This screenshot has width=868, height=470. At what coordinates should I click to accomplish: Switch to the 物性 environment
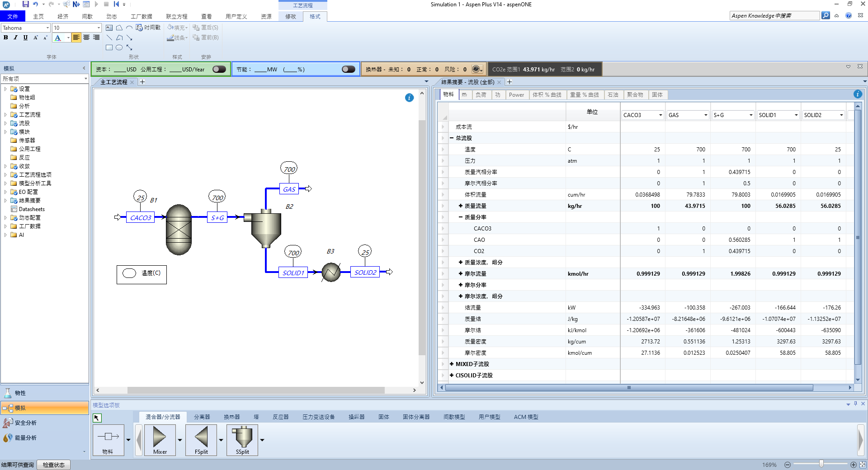click(x=45, y=393)
